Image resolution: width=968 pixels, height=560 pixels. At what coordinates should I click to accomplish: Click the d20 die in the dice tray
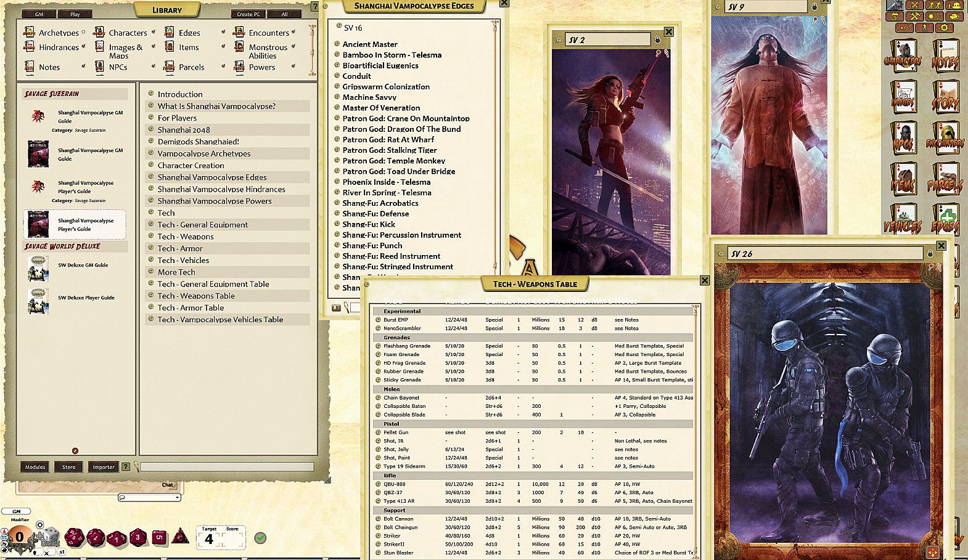(74, 537)
